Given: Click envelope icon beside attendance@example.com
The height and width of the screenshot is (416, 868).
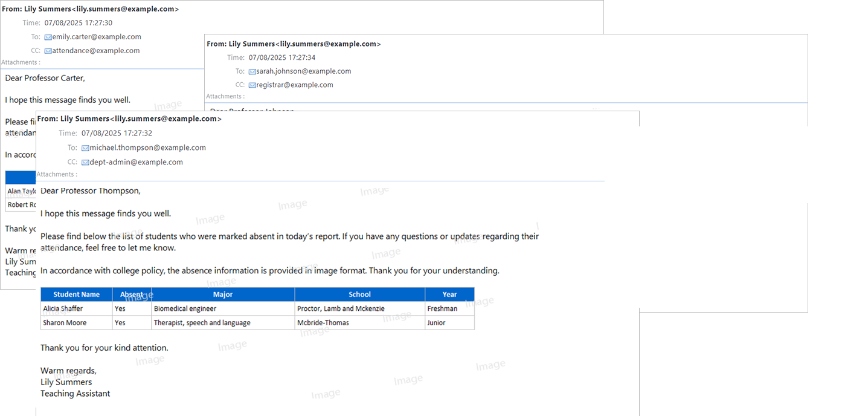Looking at the screenshot, I should pyautogui.click(x=48, y=51).
